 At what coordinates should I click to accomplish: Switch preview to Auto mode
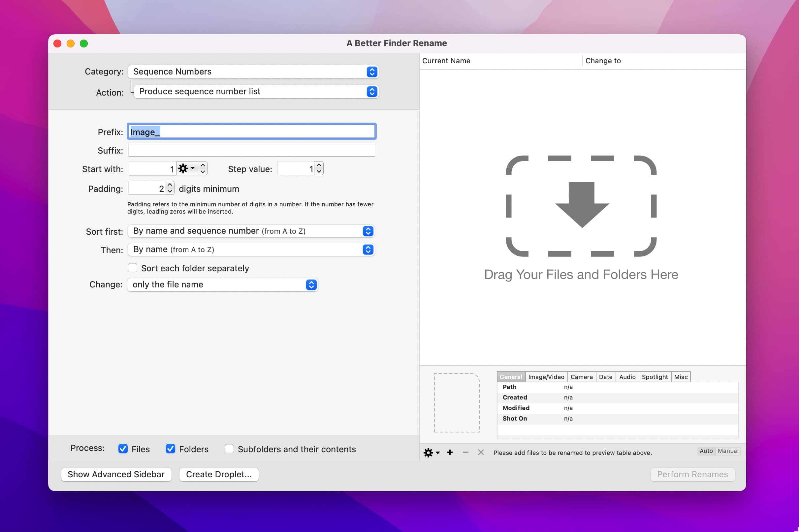(706, 451)
